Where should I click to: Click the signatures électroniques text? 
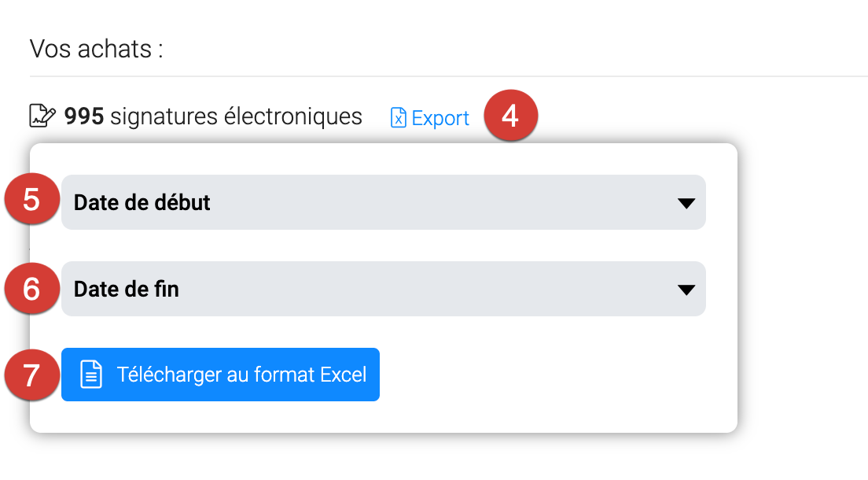236,116
